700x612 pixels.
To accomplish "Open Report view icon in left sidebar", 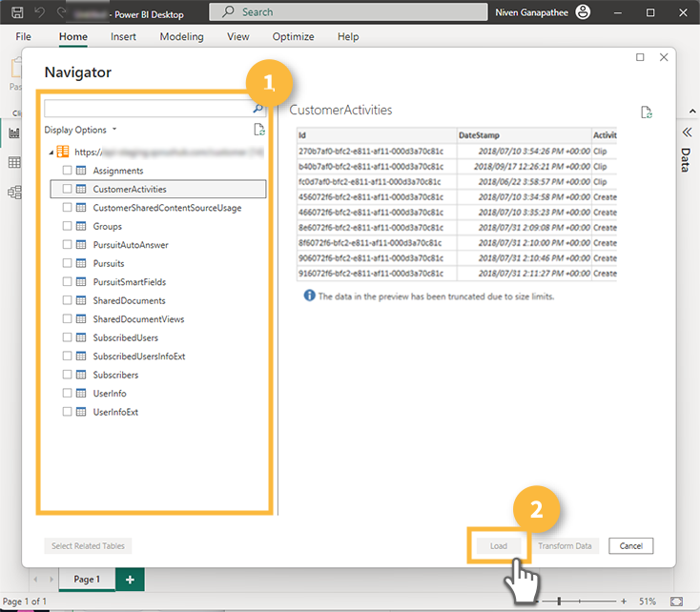I will tap(14, 133).
